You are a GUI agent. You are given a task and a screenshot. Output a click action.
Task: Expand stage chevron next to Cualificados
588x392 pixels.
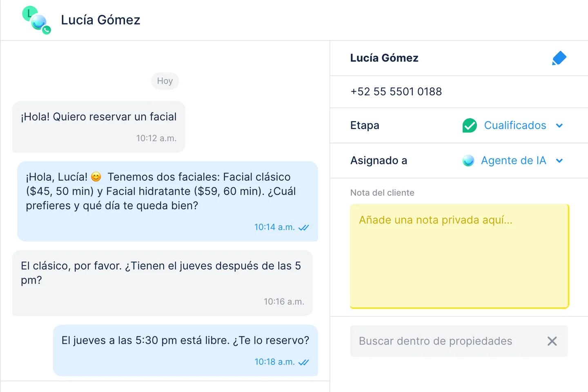[x=559, y=125]
